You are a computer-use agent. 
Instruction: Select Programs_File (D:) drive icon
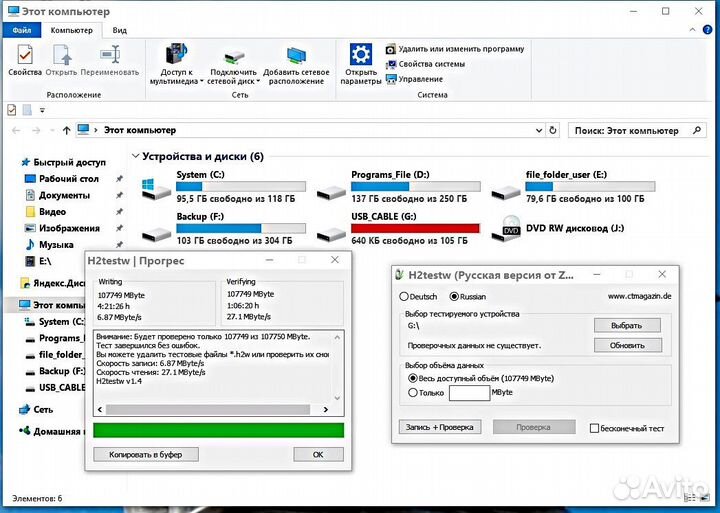(331, 192)
